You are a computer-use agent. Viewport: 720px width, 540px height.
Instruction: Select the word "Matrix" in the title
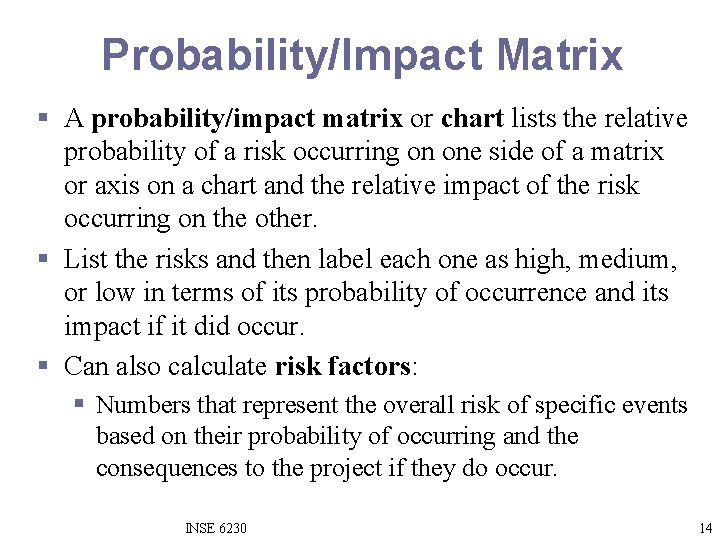[x=559, y=54]
